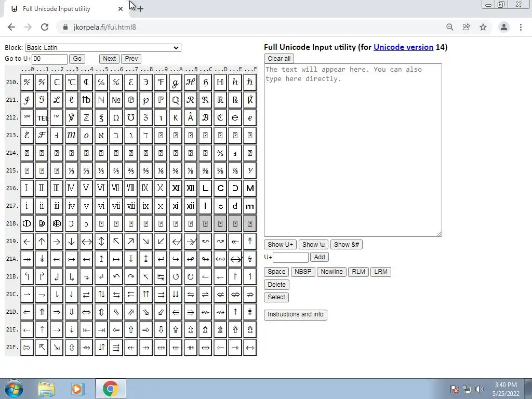Select the Ohm sign Ω character
This screenshot has height=399, width=532.
116,118
